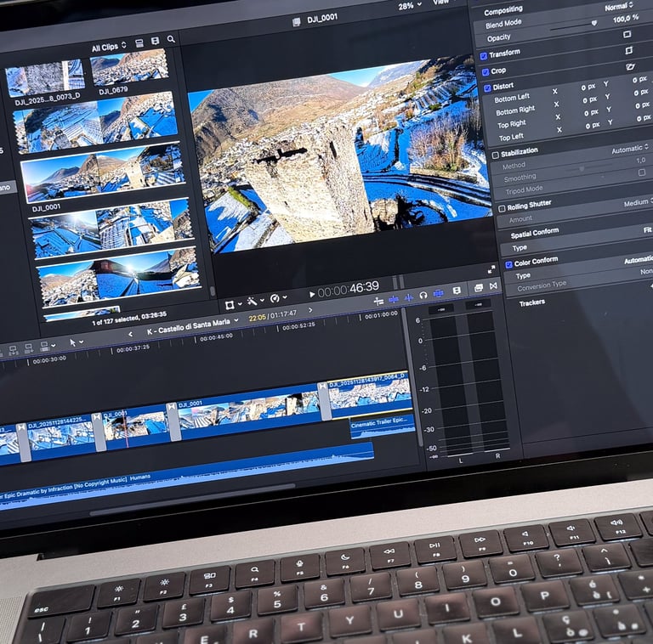The image size is (653, 644).
Task: Click the timeline horizontal scrollbar
Action: pyautogui.click(x=192, y=500)
